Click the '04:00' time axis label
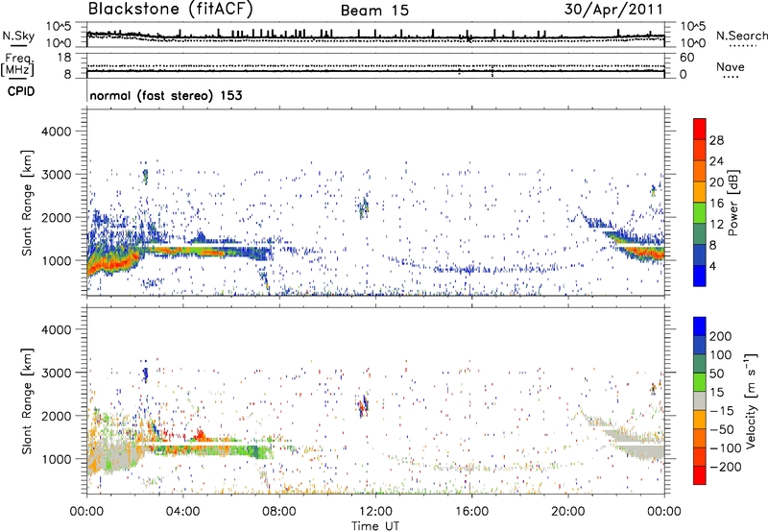Viewport: 768px width, 532px height. (182, 512)
